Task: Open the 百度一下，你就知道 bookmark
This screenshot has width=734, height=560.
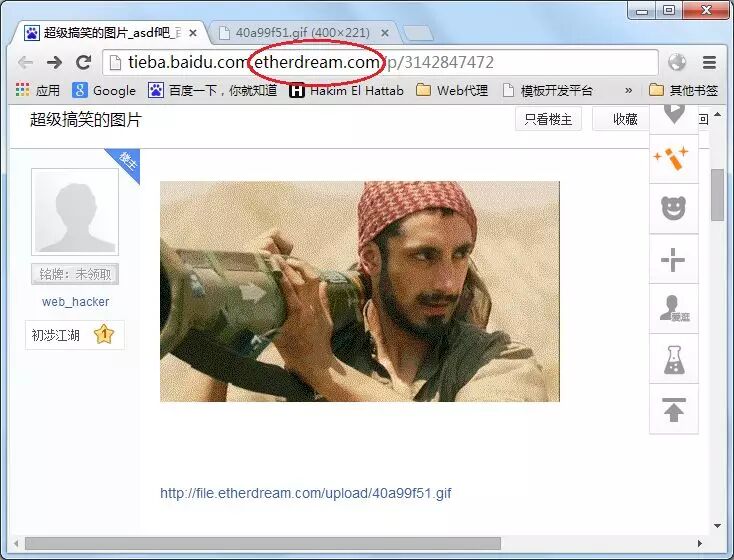Action: pos(213,90)
